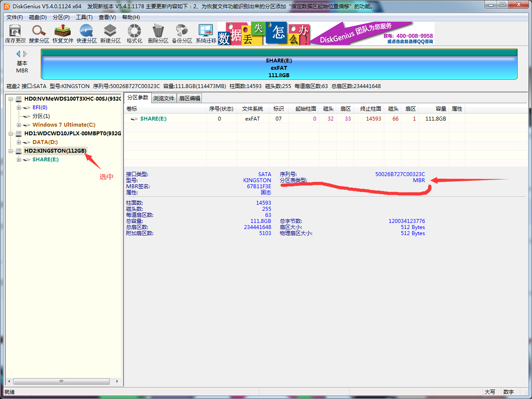Click the QQ consultation link (或点击此处选择QQ咨询)
Viewport: 532px width, 399px height.
(x=410, y=42)
